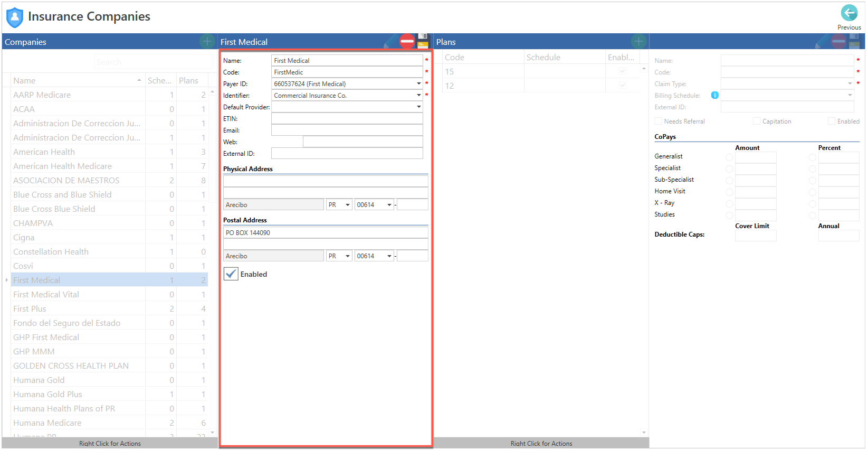Click the plan Name input field
This screenshot has width=868, height=450.
click(787, 60)
